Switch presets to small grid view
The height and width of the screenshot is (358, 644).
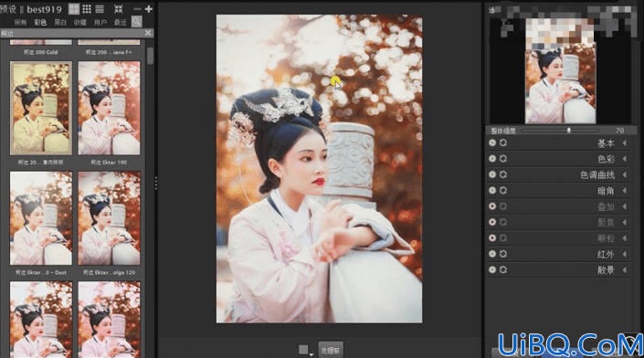[87, 8]
